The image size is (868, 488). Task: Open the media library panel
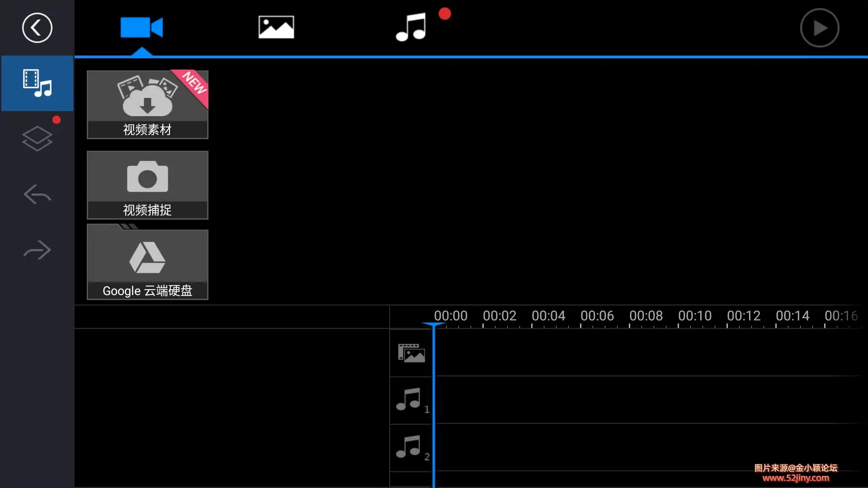37,83
